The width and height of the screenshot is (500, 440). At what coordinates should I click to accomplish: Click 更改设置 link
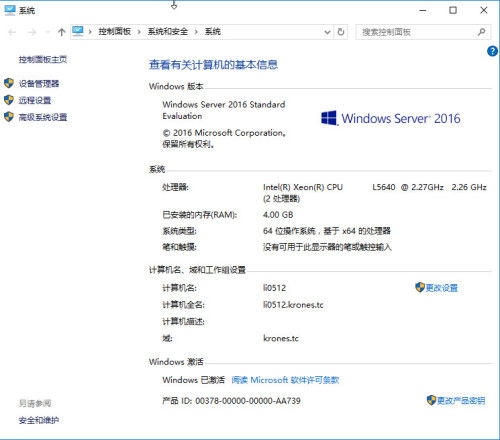pos(442,288)
